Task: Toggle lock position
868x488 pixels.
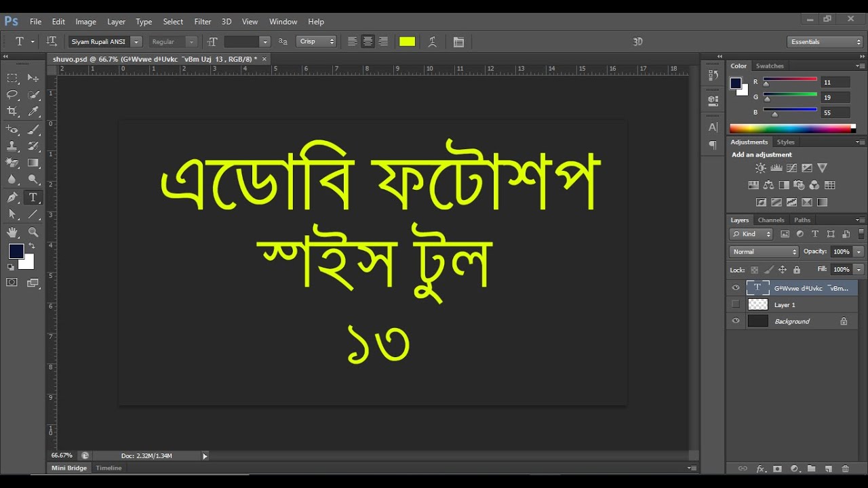Action: click(x=782, y=270)
